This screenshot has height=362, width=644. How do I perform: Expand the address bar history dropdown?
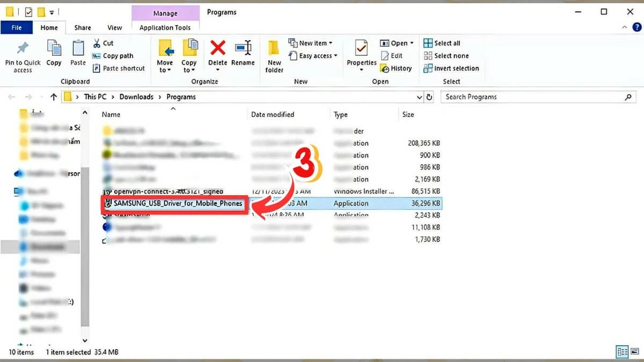[419, 97]
